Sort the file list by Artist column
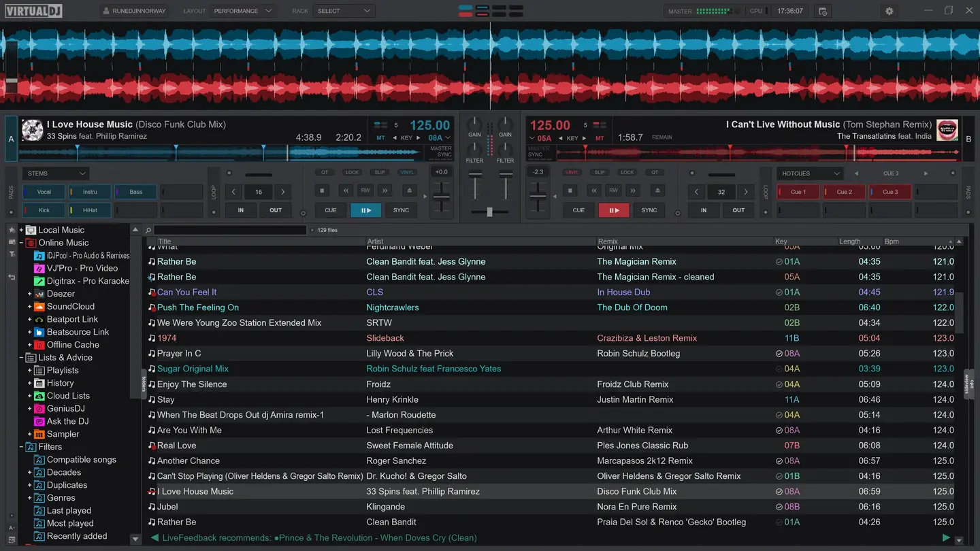 [x=480, y=241]
